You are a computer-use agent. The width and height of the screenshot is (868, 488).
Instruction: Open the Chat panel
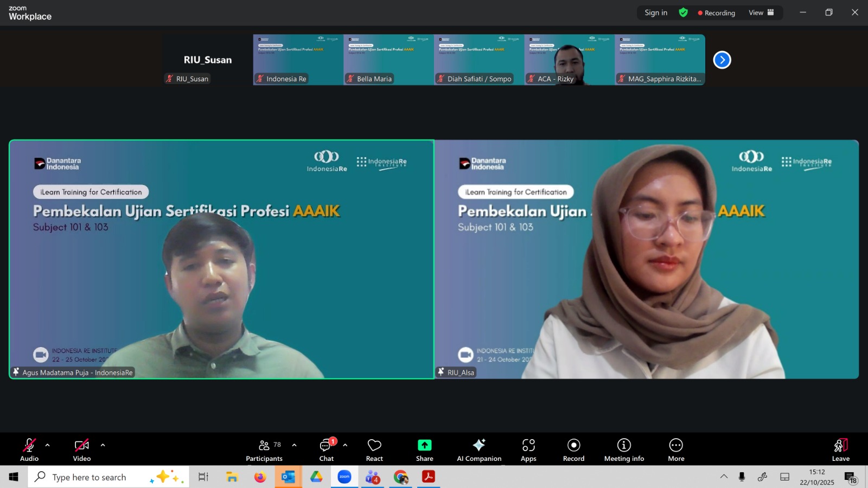point(326,450)
